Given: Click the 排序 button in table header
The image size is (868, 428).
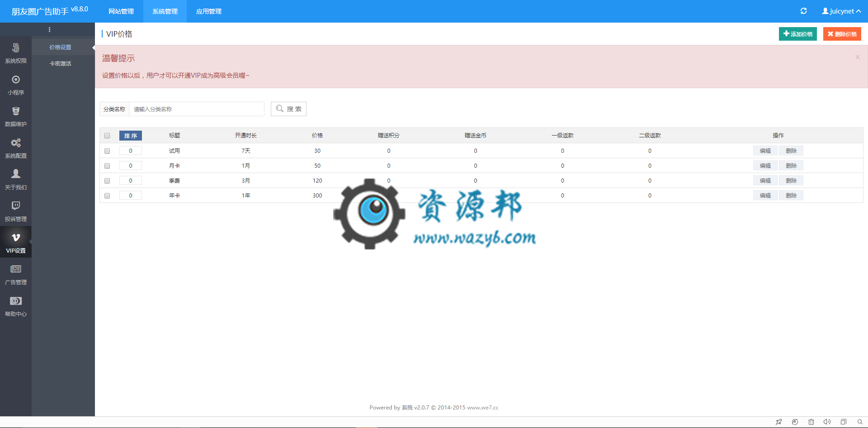Looking at the screenshot, I should point(131,136).
